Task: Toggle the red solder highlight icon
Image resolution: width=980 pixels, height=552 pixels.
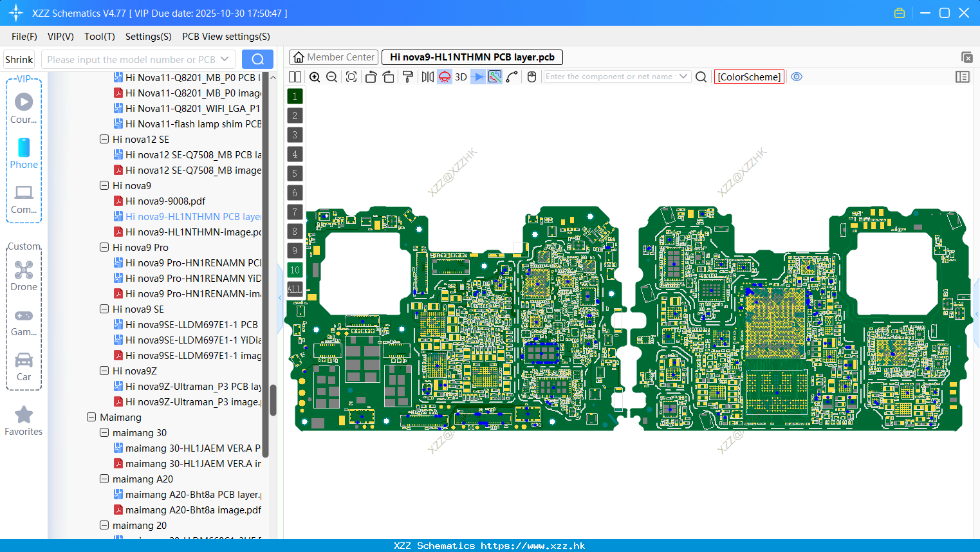Action: click(445, 77)
